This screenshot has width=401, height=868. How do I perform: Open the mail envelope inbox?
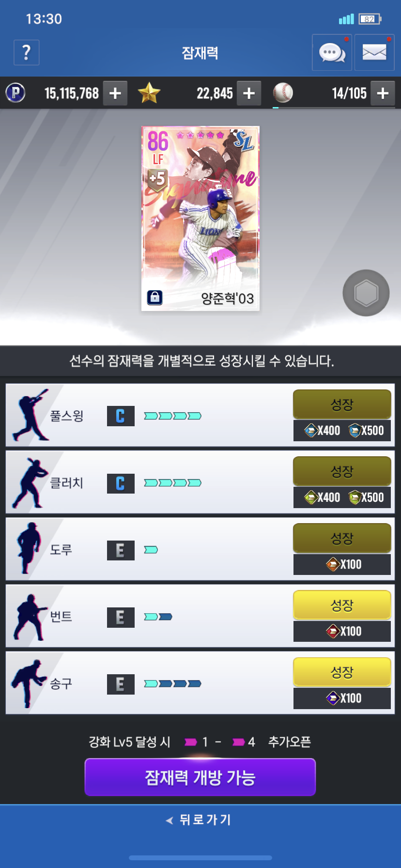[x=374, y=52]
